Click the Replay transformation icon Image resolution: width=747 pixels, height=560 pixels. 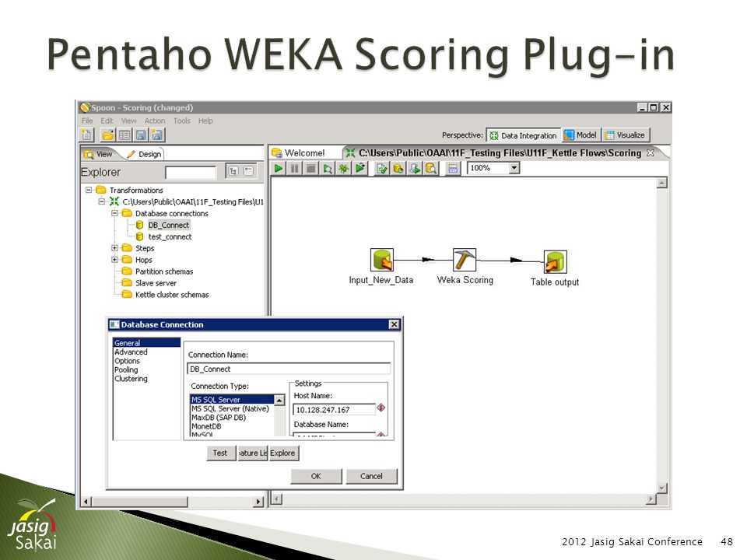(x=360, y=168)
